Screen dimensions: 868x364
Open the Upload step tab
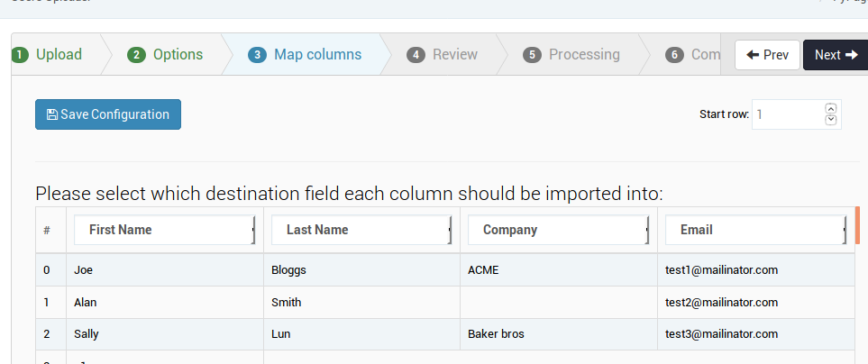tap(51, 54)
